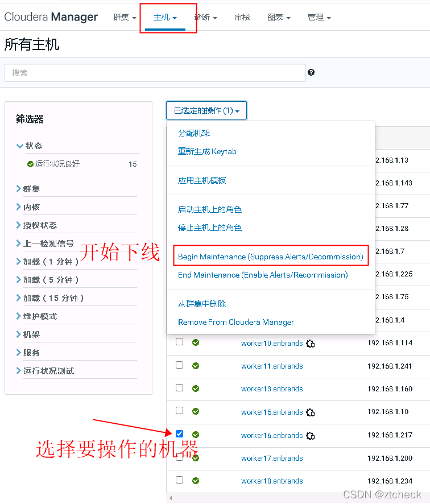Click IP address 192.168.1.217

coord(390,435)
